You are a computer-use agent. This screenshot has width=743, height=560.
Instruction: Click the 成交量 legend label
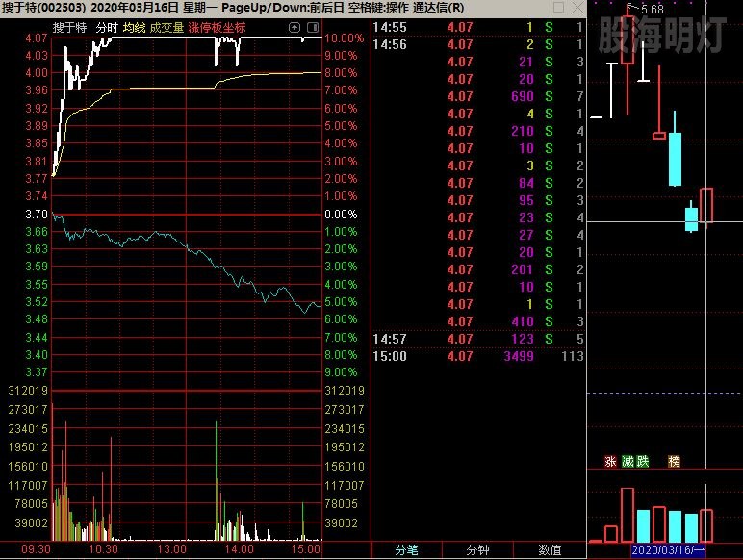click(x=167, y=28)
